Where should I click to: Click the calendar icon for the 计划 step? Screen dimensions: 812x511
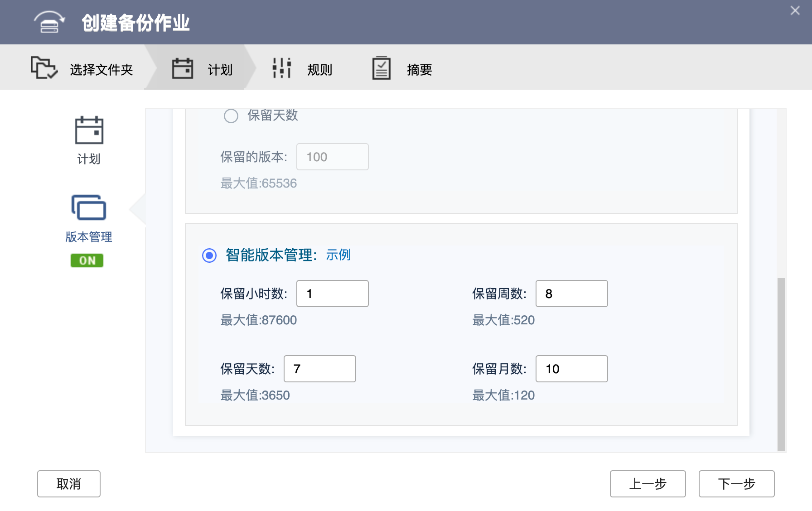click(x=183, y=68)
